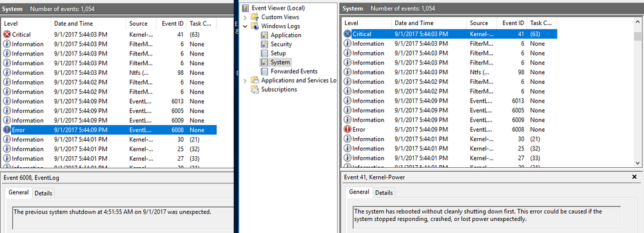Open General tab in left window

tap(19, 192)
